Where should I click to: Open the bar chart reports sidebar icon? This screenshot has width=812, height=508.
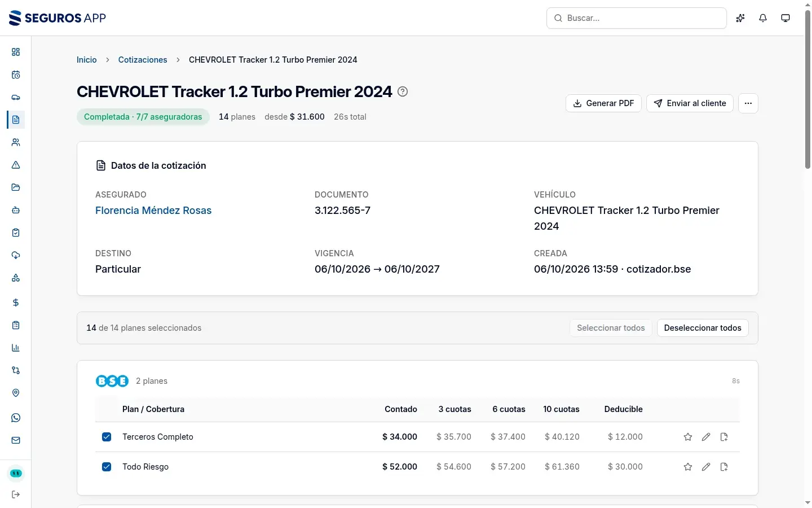16,348
